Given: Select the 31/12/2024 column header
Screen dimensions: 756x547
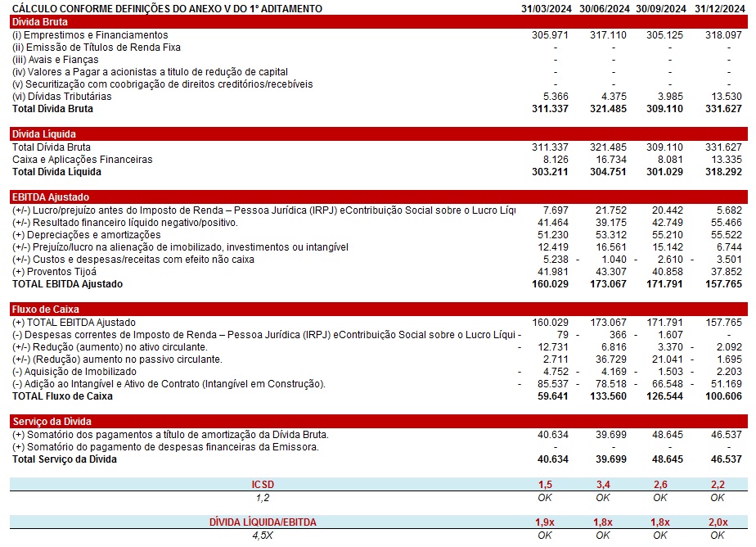Looking at the screenshot, I should coord(720,9).
